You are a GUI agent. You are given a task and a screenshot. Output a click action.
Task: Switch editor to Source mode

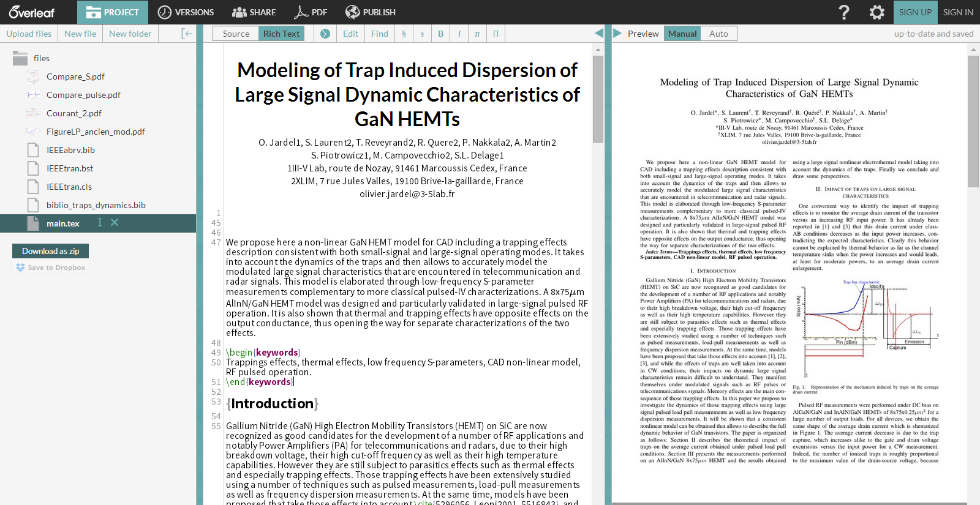[236, 34]
